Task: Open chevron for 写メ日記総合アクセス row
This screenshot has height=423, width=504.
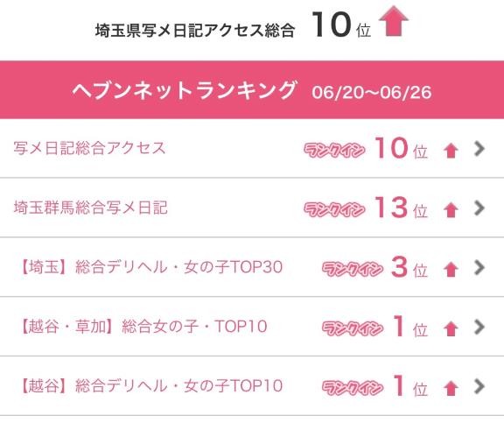Action: 479,149
